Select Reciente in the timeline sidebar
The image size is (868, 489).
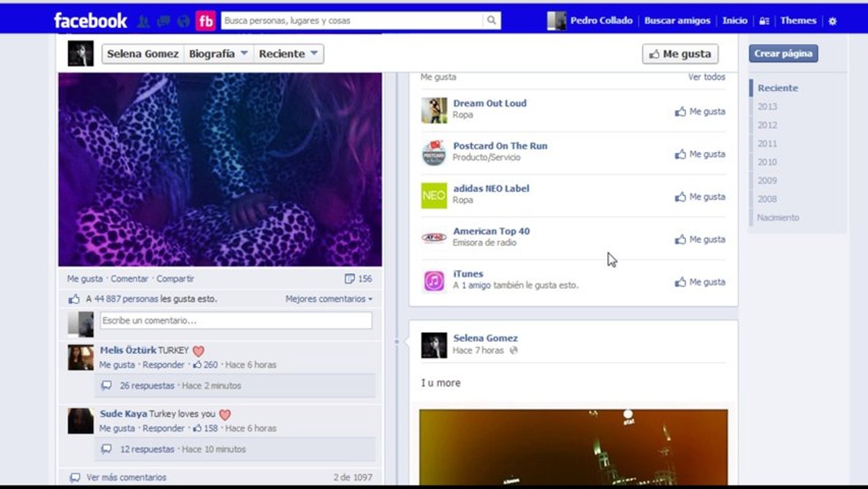[x=778, y=88]
